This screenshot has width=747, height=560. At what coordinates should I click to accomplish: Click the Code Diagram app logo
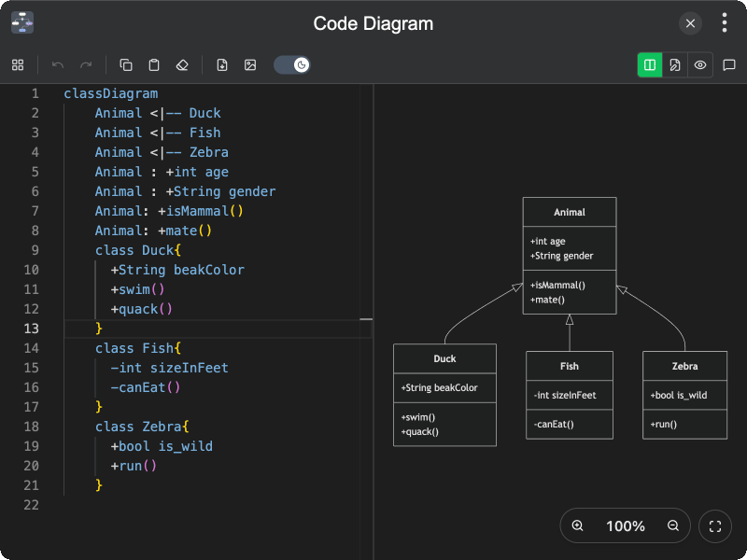click(x=22, y=22)
